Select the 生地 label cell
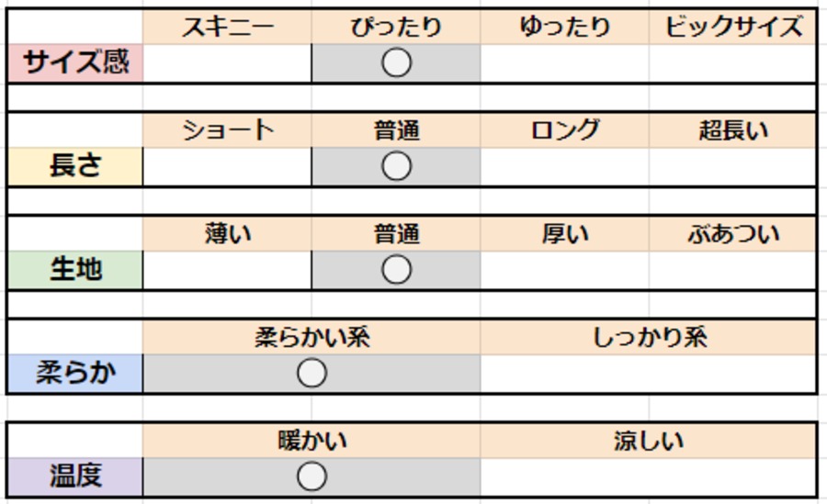 point(75,270)
